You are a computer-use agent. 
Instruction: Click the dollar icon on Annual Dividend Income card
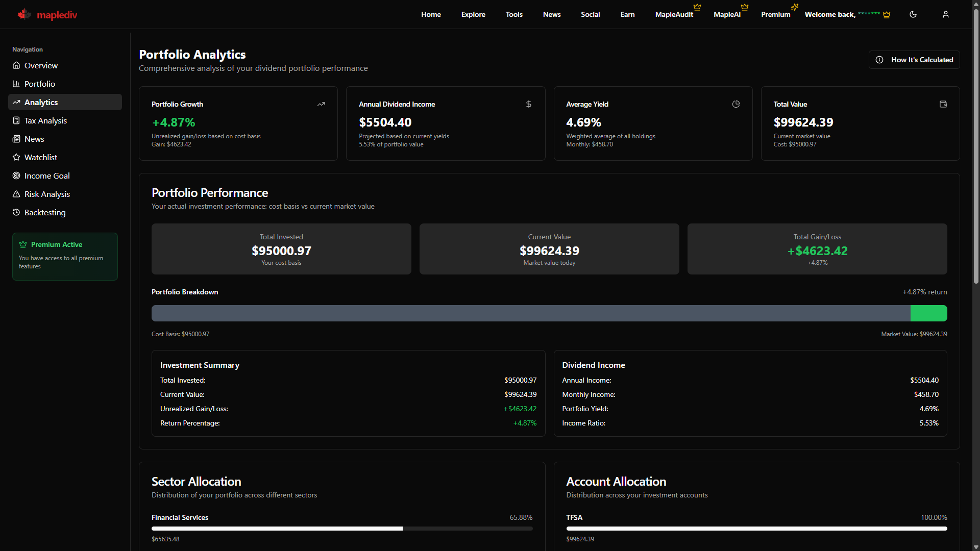[528, 104]
